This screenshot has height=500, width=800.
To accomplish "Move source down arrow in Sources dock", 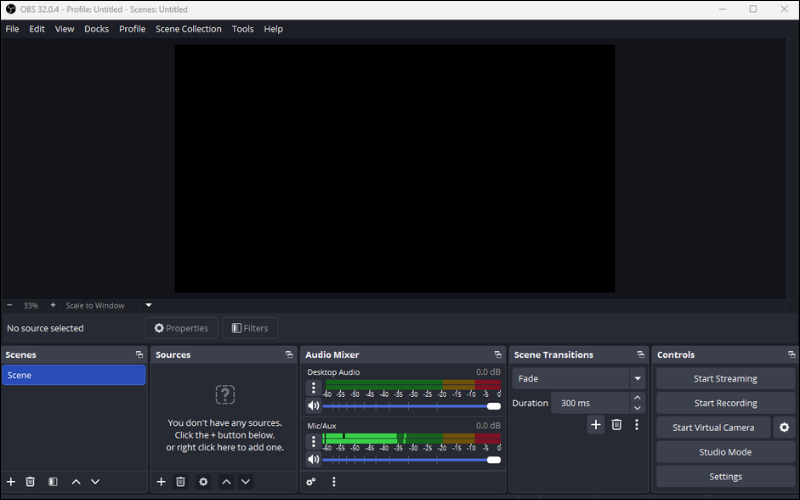I will pyautogui.click(x=245, y=482).
